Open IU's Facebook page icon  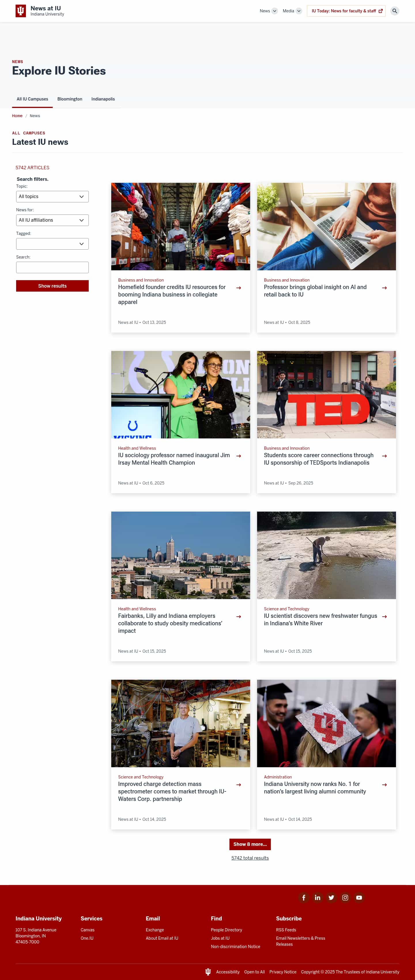(x=303, y=897)
